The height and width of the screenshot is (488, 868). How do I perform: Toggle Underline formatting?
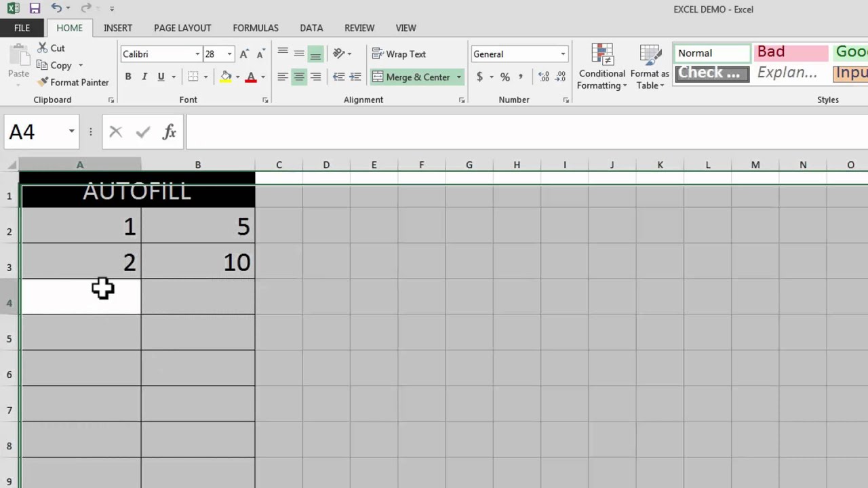click(x=161, y=77)
